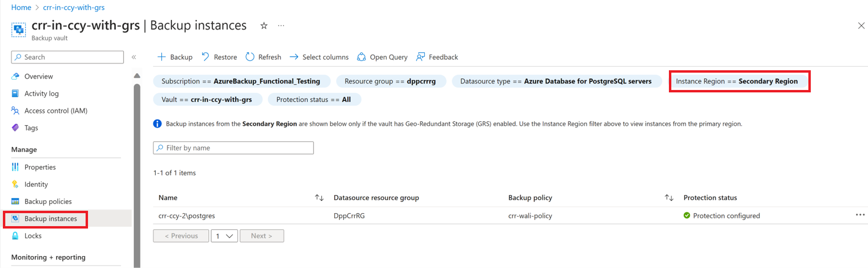Viewport: 868px width, 268px height.
Task: Click the Backup toolbar button label
Action: click(181, 57)
